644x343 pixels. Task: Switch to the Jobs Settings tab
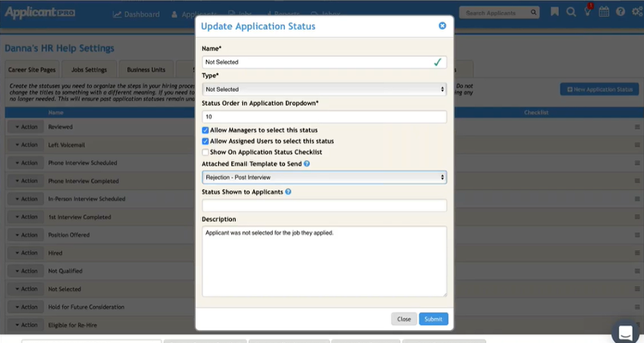point(89,70)
